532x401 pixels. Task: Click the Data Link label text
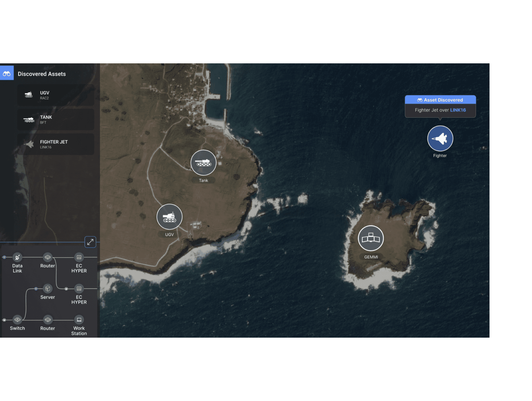point(17,268)
